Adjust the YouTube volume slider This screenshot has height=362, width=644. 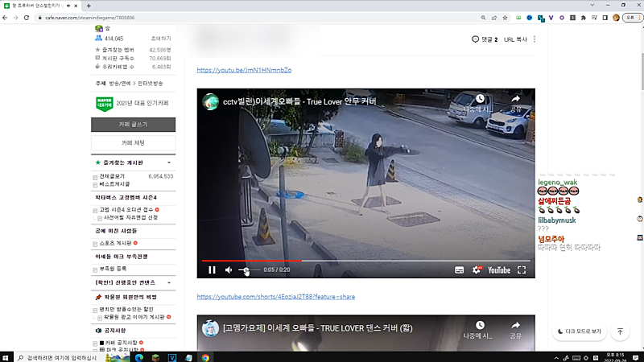click(249, 270)
